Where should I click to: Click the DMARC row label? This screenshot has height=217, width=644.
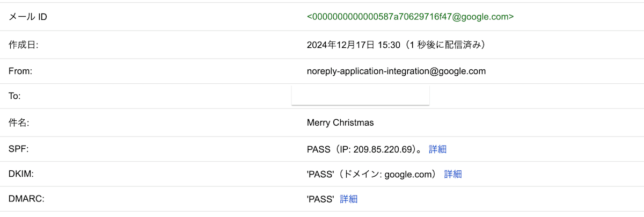(x=26, y=199)
